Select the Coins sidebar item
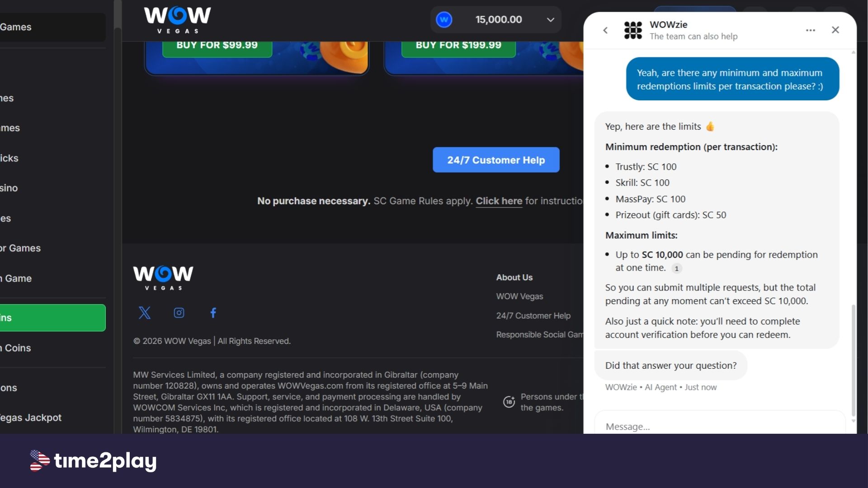Image resolution: width=868 pixels, height=488 pixels. point(53,348)
